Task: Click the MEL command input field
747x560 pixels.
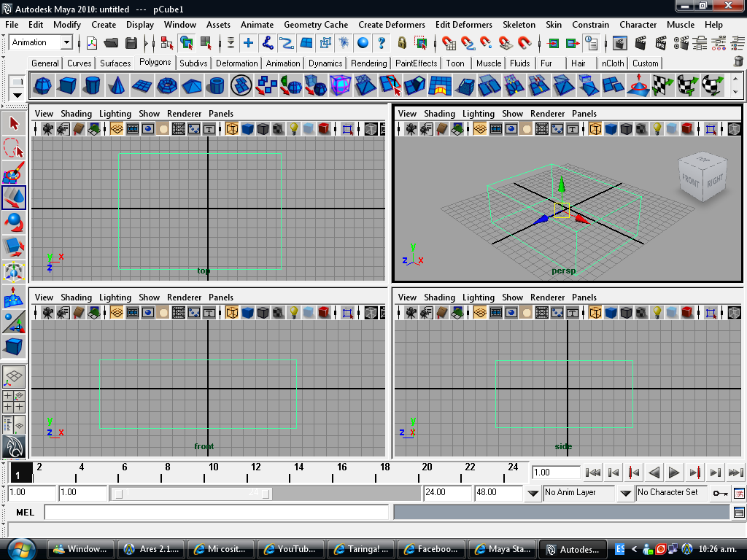Action: (216, 512)
